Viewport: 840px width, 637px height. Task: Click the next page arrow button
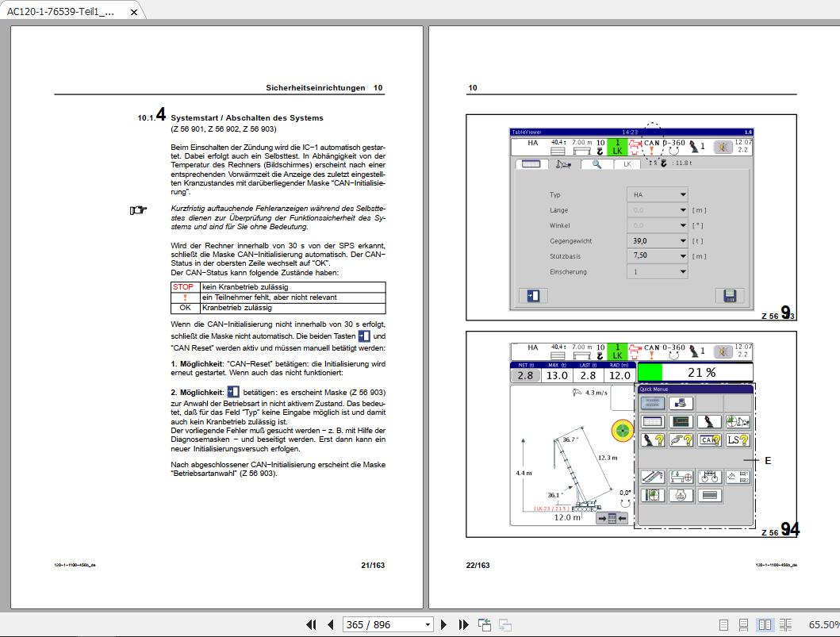point(443,624)
